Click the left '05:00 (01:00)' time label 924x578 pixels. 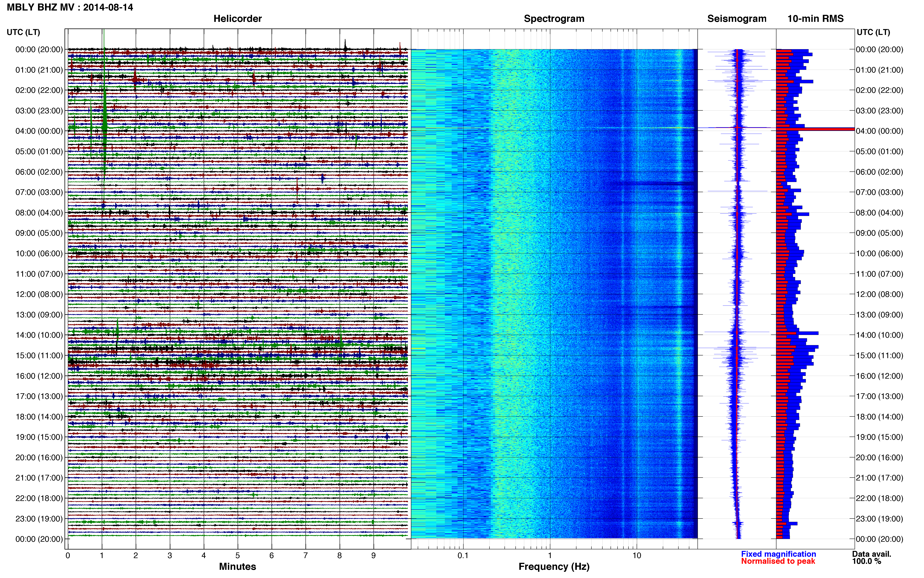39,151
